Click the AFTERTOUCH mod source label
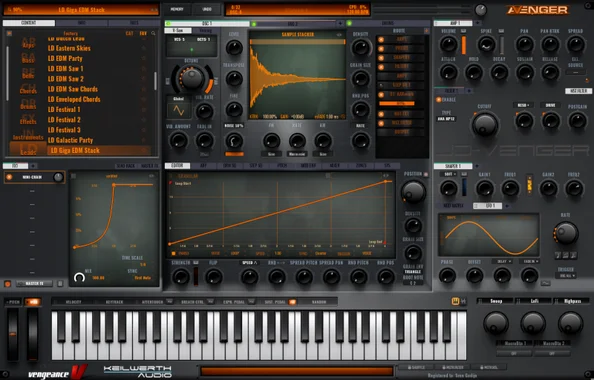 (x=152, y=302)
